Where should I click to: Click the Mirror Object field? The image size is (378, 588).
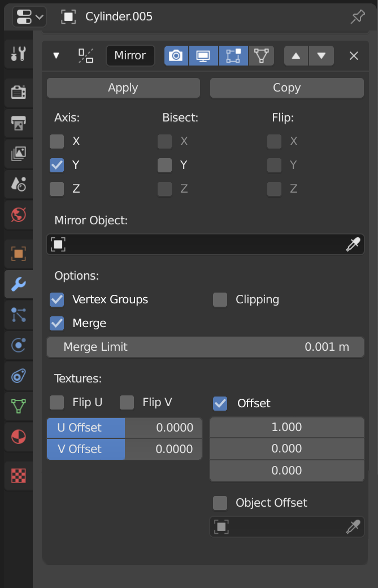(206, 245)
